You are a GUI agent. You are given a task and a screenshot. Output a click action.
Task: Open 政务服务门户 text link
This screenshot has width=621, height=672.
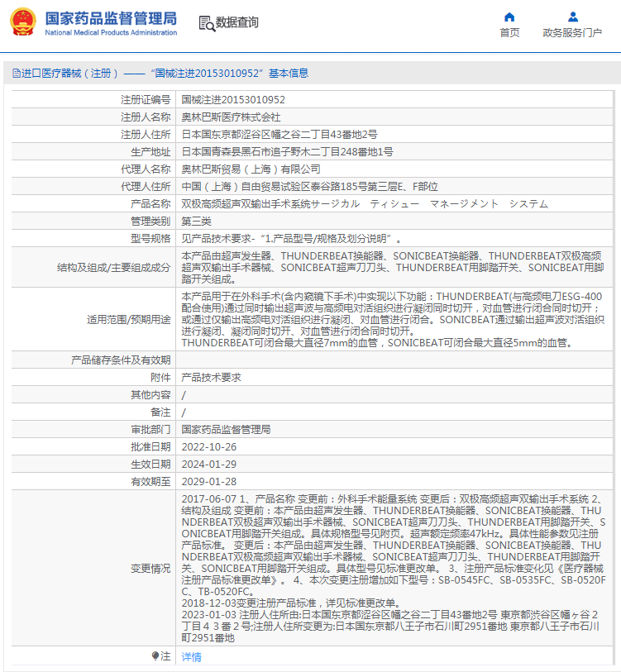coord(572,32)
